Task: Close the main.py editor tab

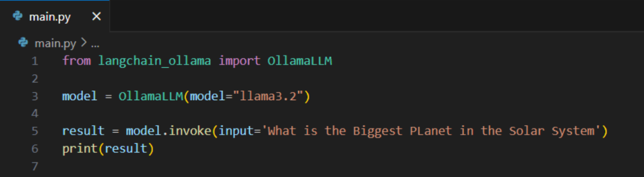Action: click(96, 17)
